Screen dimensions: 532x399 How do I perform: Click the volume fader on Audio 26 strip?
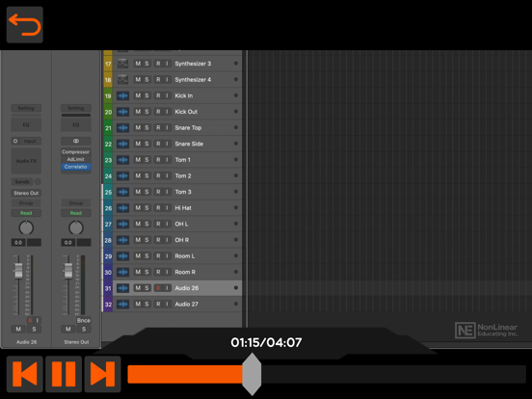click(x=18, y=271)
